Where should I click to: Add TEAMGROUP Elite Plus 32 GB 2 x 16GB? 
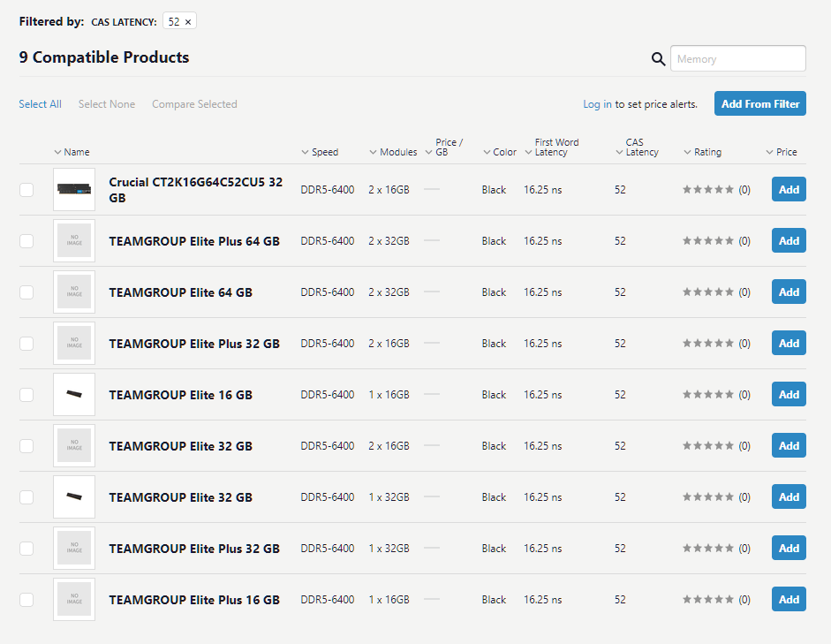789,343
